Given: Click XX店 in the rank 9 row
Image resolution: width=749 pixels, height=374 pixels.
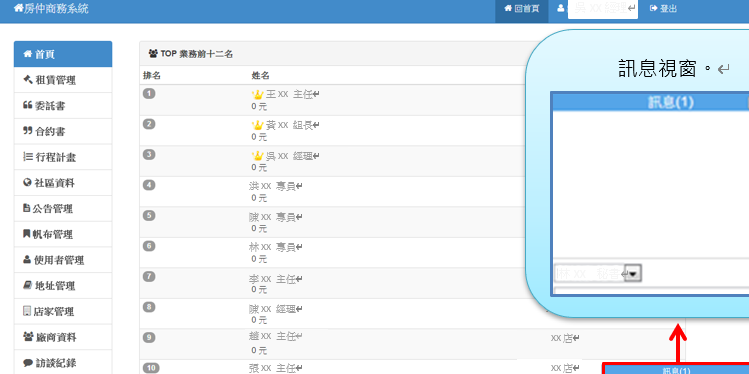Looking at the screenshot, I should tap(565, 338).
